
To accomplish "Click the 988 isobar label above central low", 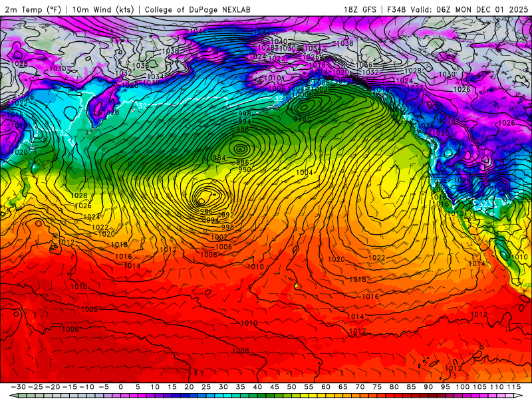I will point(243,129).
